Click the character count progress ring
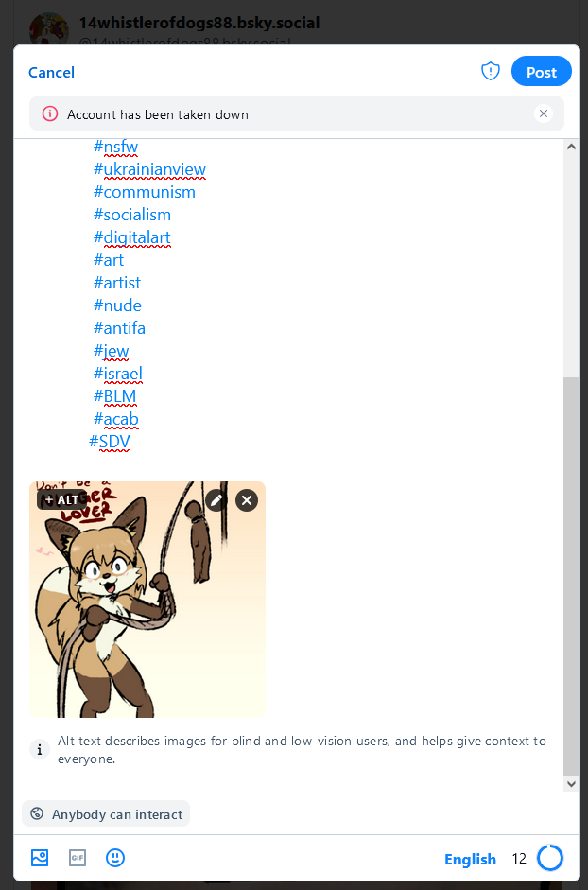This screenshot has height=890, width=588. point(550,858)
